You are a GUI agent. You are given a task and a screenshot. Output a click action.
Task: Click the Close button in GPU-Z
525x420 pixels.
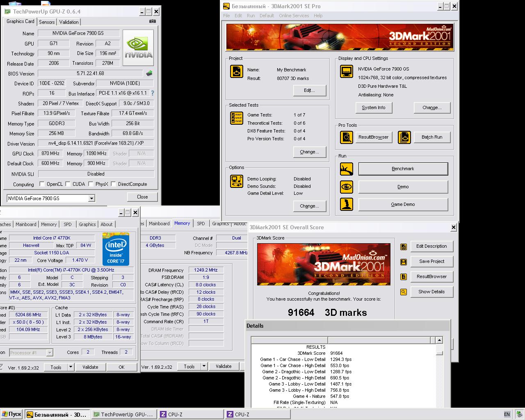(x=142, y=197)
